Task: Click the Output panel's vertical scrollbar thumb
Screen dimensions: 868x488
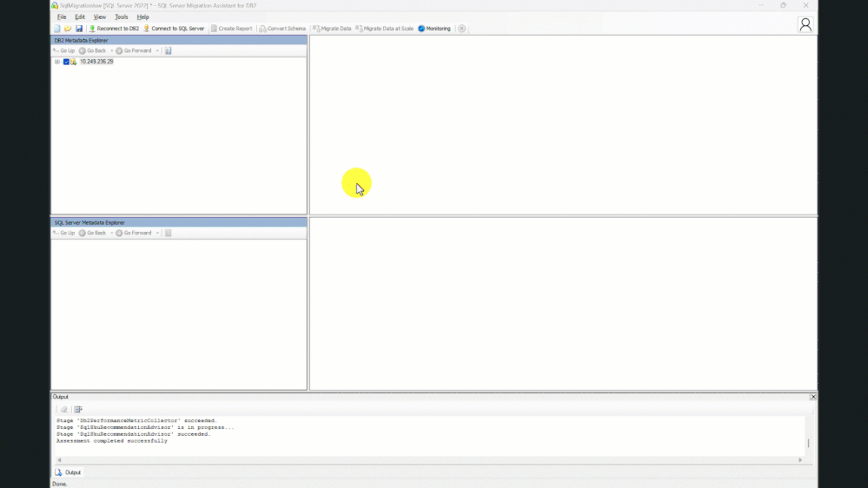Action: click(809, 443)
